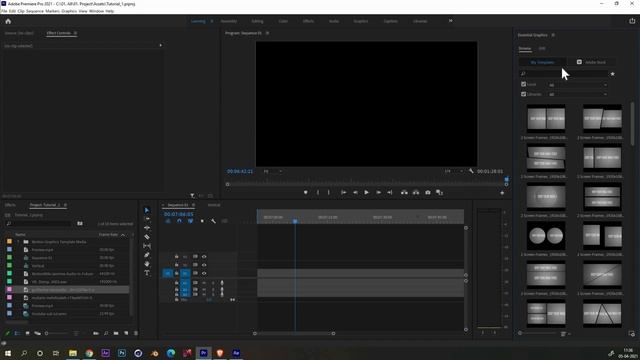Viewport: 640px width, 360px height.
Task: Toggle Linked Selection in timeline
Action: (x=191, y=221)
